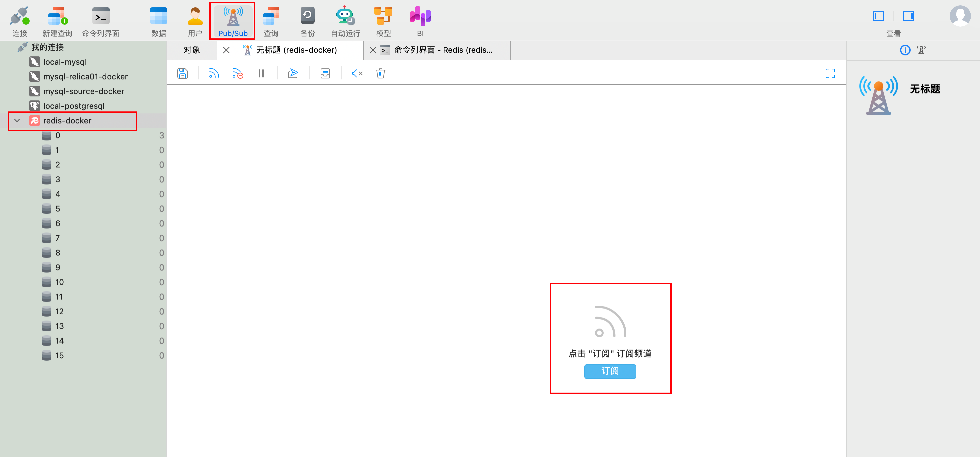
Task: Open the 连接 connection tool
Action: pyautogui.click(x=19, y=21)
